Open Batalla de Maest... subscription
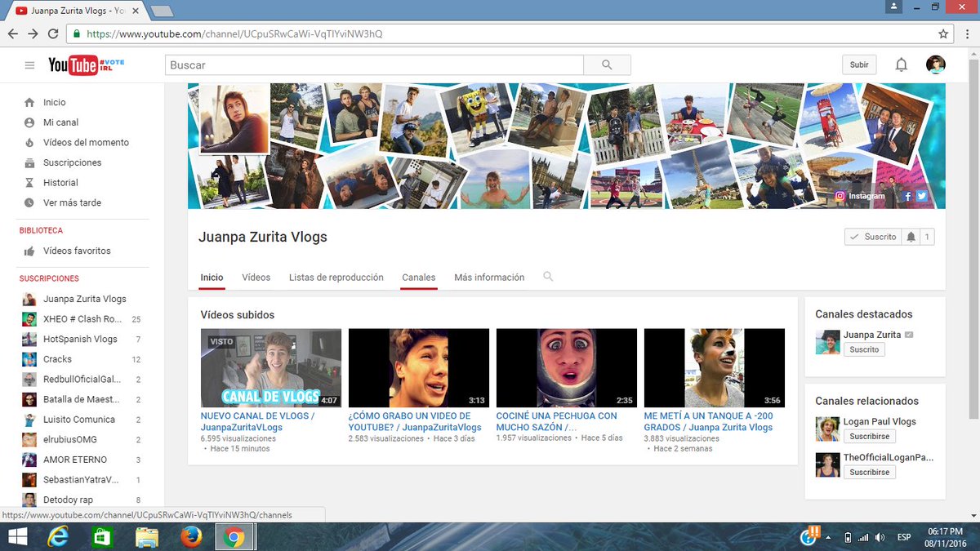 [82, 399]
